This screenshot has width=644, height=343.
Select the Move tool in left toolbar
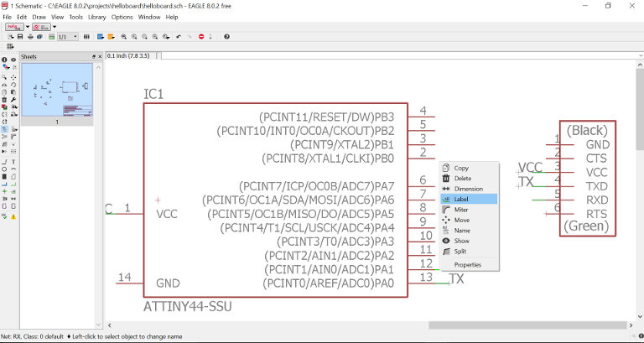click(x=13, y=77)
